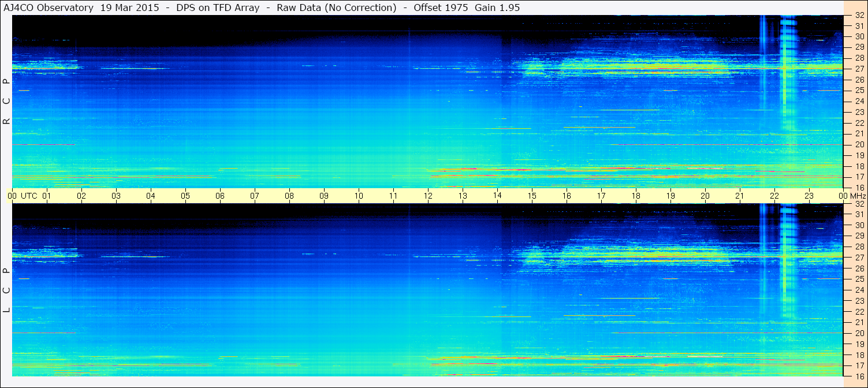Click the 'R C P' polarization label
Viewport: 868px width, 388px height.
7,101
